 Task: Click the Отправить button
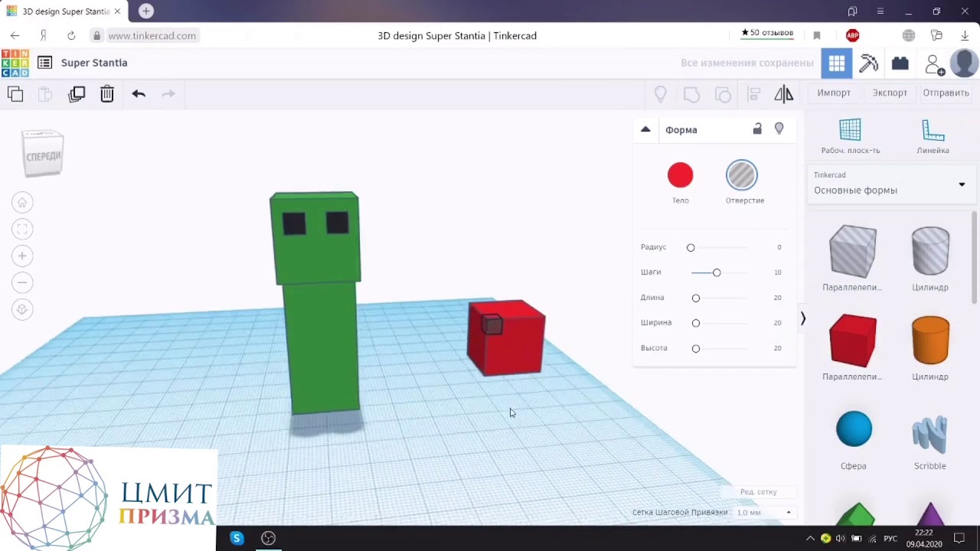(x=946, y=93)
